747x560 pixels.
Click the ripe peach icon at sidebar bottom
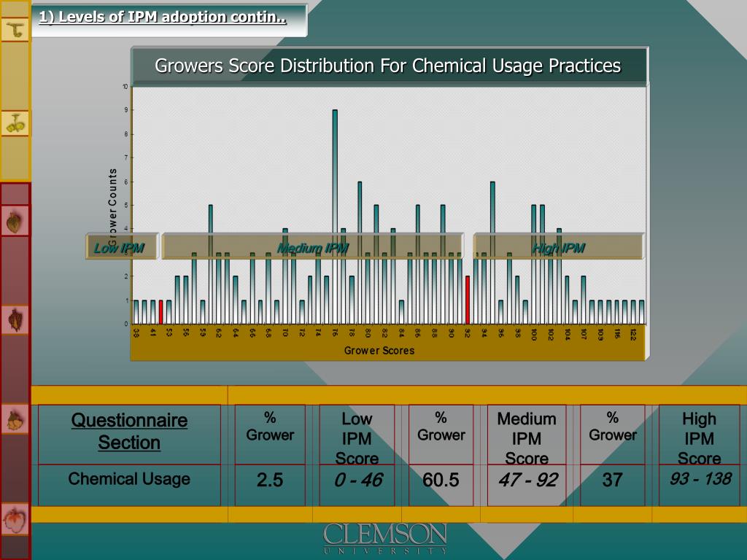pos(15,519)
